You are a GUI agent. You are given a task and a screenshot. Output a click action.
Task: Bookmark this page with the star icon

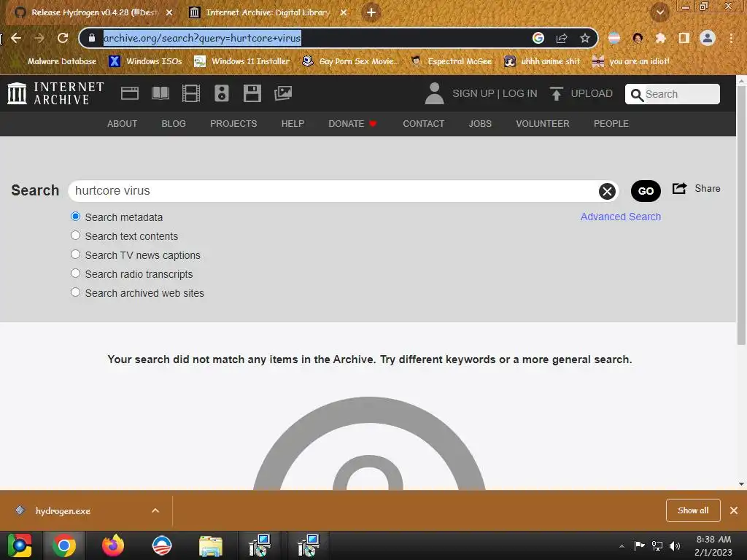[585, 38]
